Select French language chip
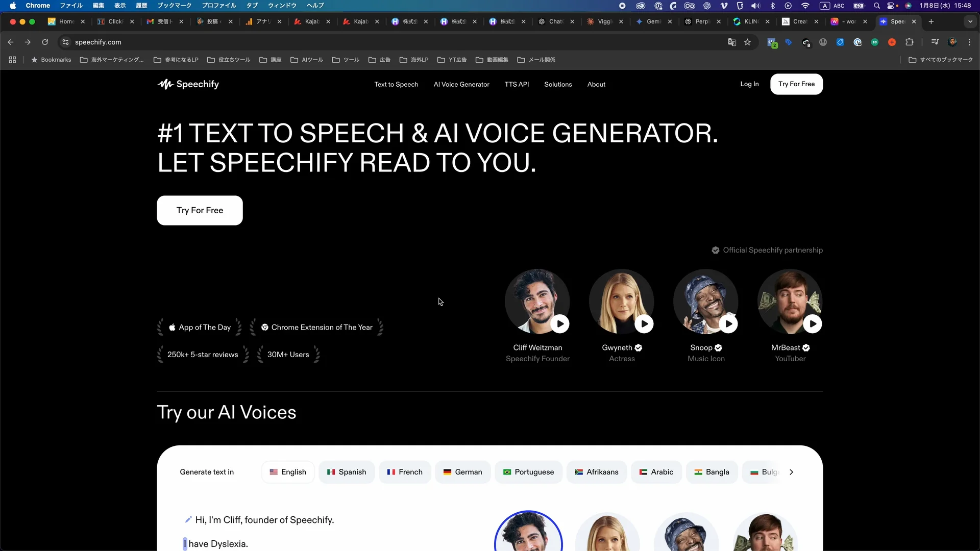Image resolution: width=980 pixels, height=551 pixels. [x=405, y=472]
